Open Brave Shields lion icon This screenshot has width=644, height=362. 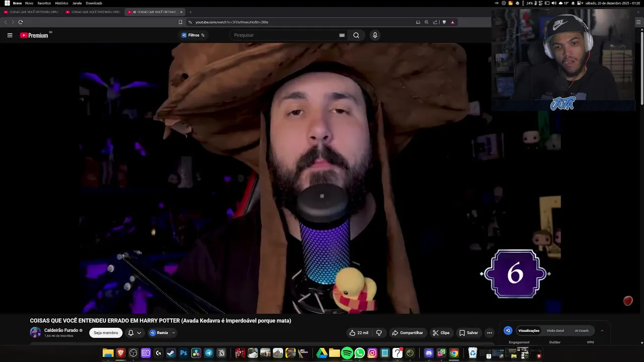pos(444,22)
